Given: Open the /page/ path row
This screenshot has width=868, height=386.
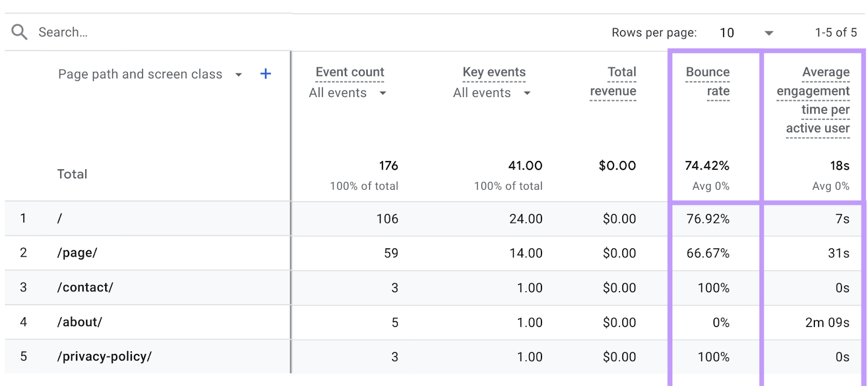Looking at the screenshot, I should click(x=77, y=253).
